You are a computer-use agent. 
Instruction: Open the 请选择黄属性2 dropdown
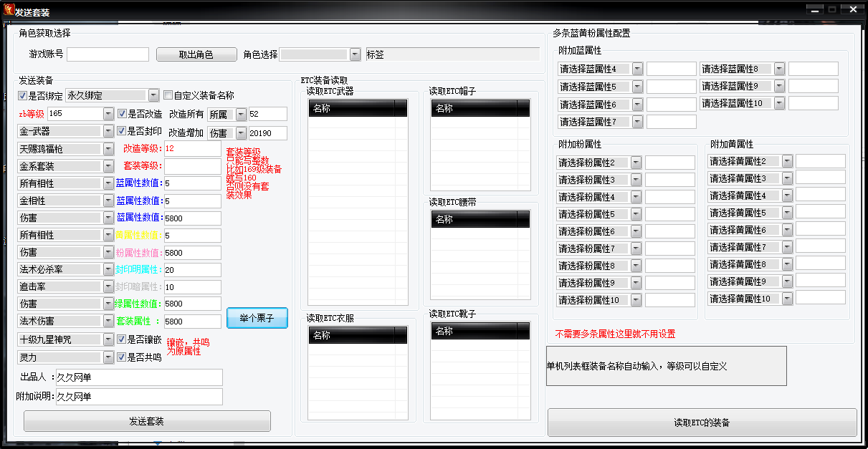(787, 161)
